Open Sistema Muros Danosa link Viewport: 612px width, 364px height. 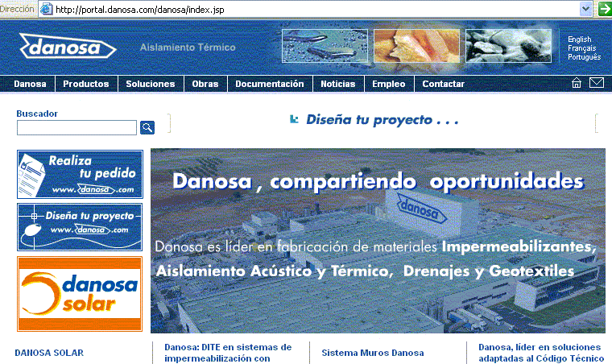coord(372,353)
